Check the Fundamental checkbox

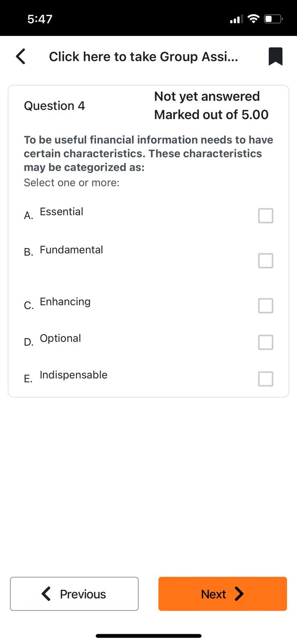(266, 261)
